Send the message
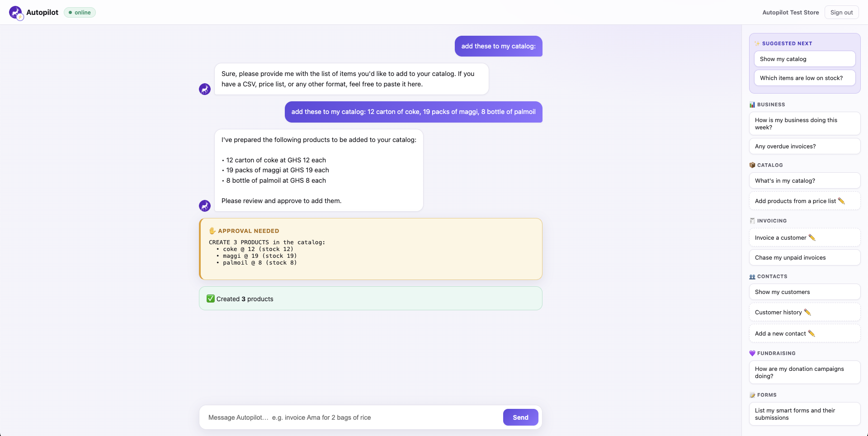The image size is (868, 436). (520, 417)
